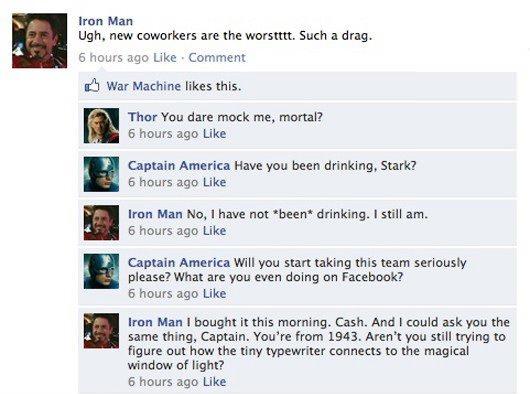Screen dimensions: 530x394
Task: Click Captain America's avatar on Facebook question comment
Action: click(x=101, y=271)
